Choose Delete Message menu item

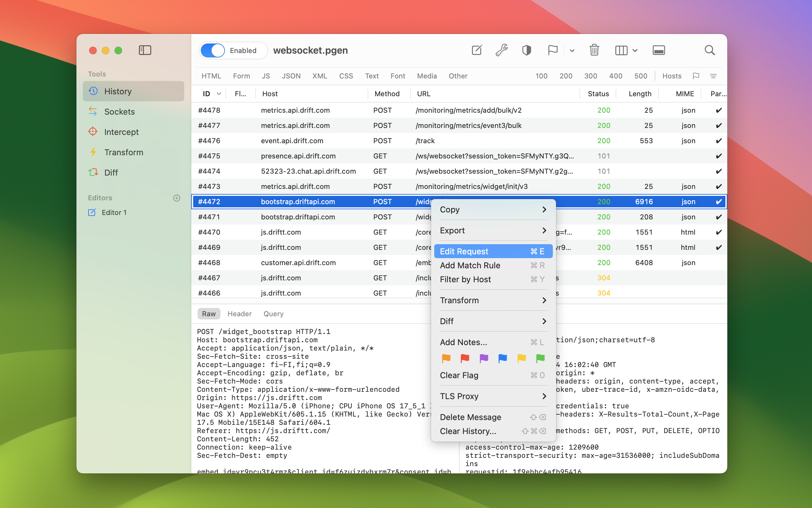click(x=493, y=417)
